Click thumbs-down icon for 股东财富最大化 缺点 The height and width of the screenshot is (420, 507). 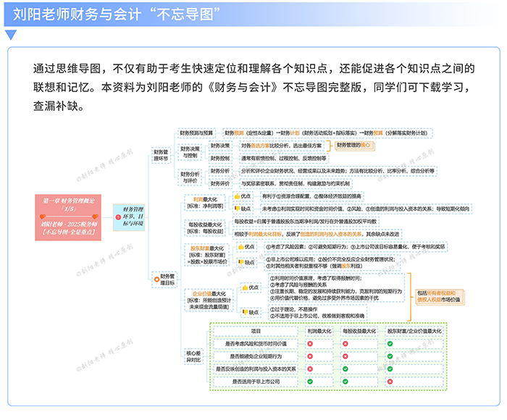[241, 262]
